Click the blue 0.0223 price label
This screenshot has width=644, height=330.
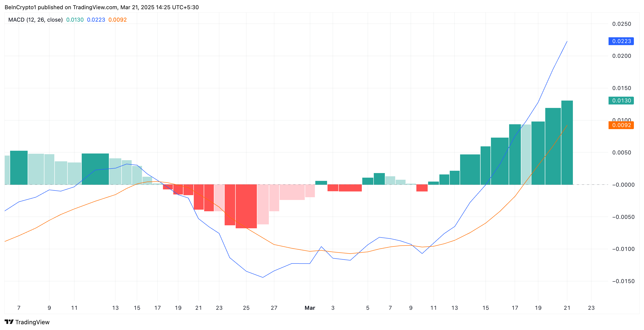(621, 41)
